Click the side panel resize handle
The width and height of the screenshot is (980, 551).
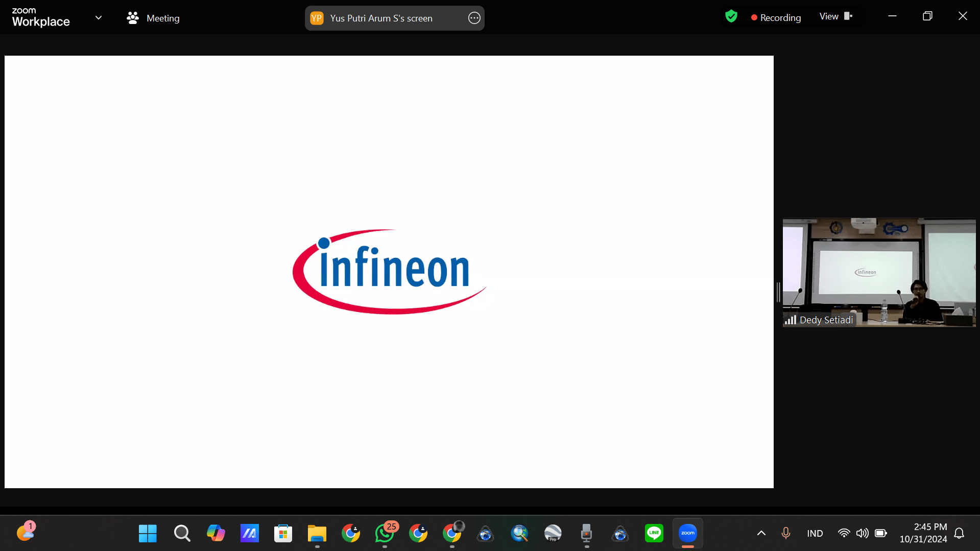pyautogui.click(x=778, y=292)
